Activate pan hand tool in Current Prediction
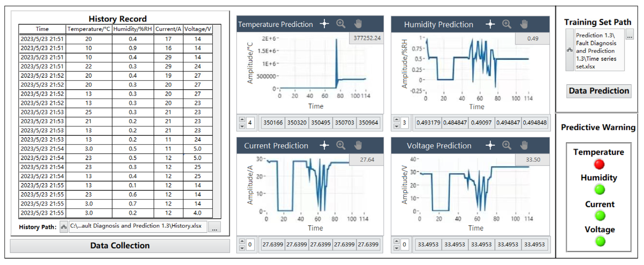 pos(358,145)
